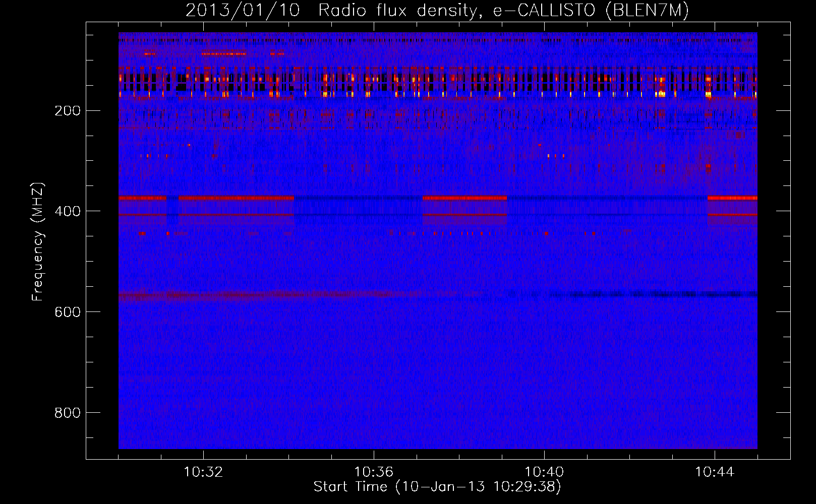Viewport: 816px width, 504px height.
Task: Click the '10:32' time tick label
Action: [x=203, y=472]
